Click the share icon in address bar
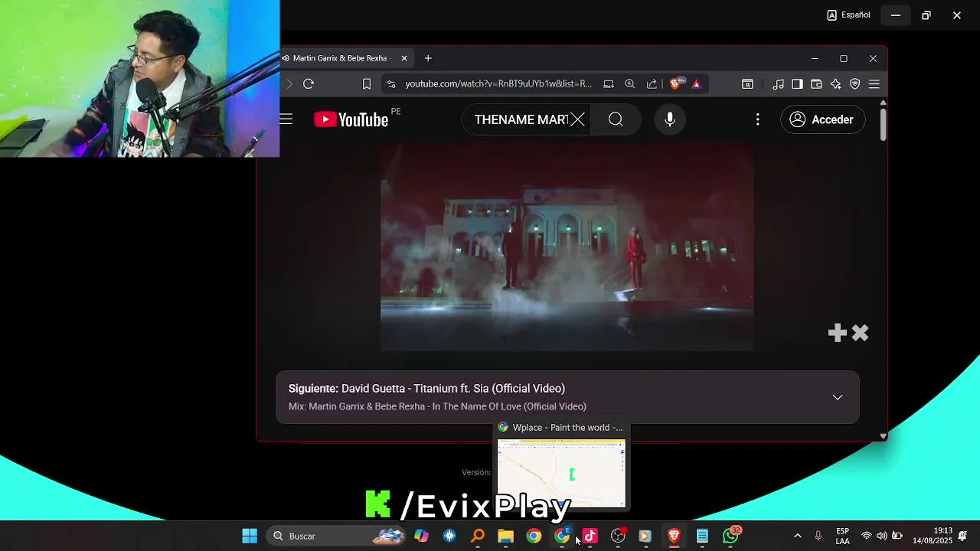 (x=652, y=84)
